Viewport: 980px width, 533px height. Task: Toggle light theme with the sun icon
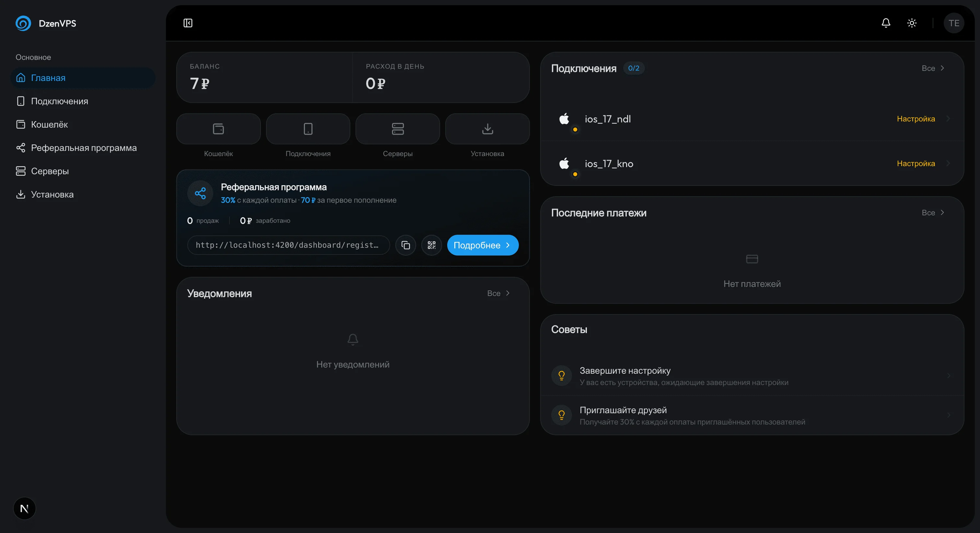point(912,23)
